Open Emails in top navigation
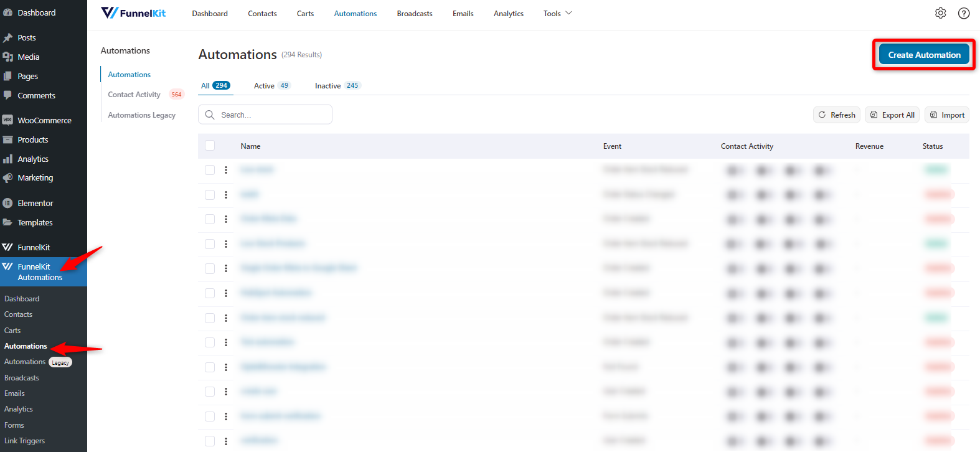Image resolution: width=980 pixels, height=452 pixels. pos(463,13)
